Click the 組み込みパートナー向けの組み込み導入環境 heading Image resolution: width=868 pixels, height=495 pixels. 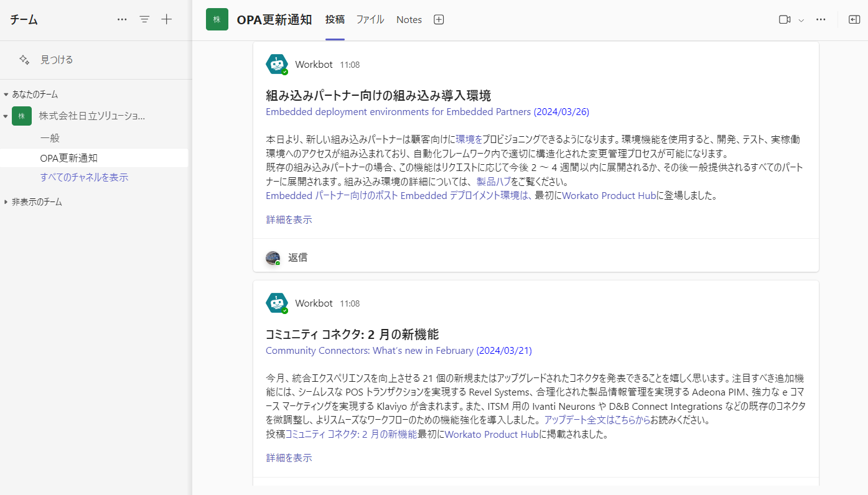[378, 96]
